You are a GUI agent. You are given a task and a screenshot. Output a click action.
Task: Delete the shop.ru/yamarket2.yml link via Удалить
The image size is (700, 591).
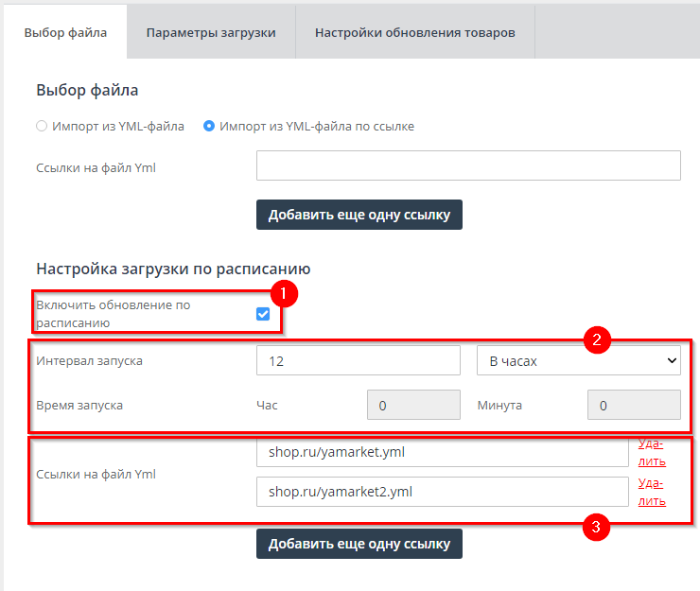[651, 492]
